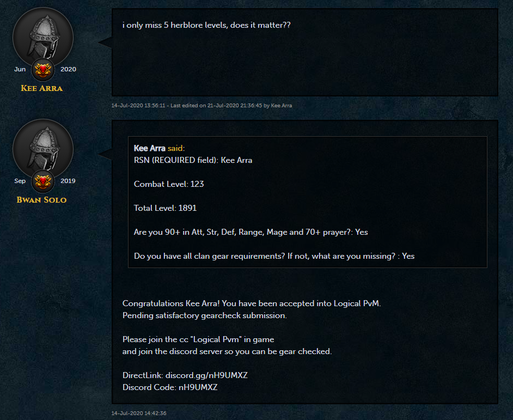The height and width of the screenshot is (420, 513).
Task: Click the 'Jun' join month on Kee Arra
Action: coord(20,69)
